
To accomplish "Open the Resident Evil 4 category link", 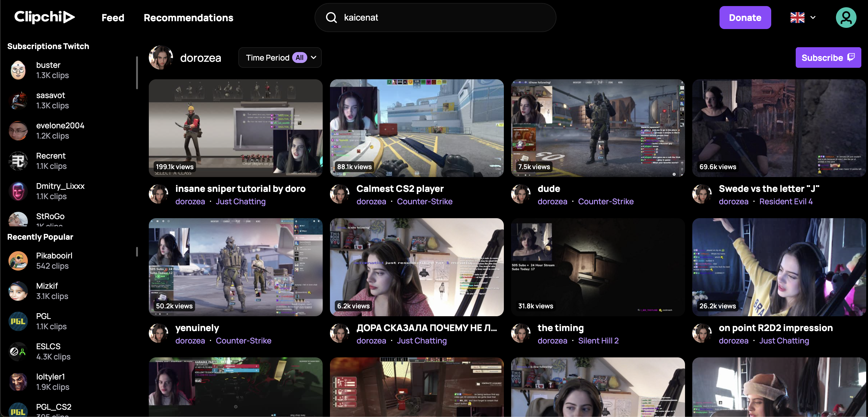I will pyautogui.click(x=786, y=201).
